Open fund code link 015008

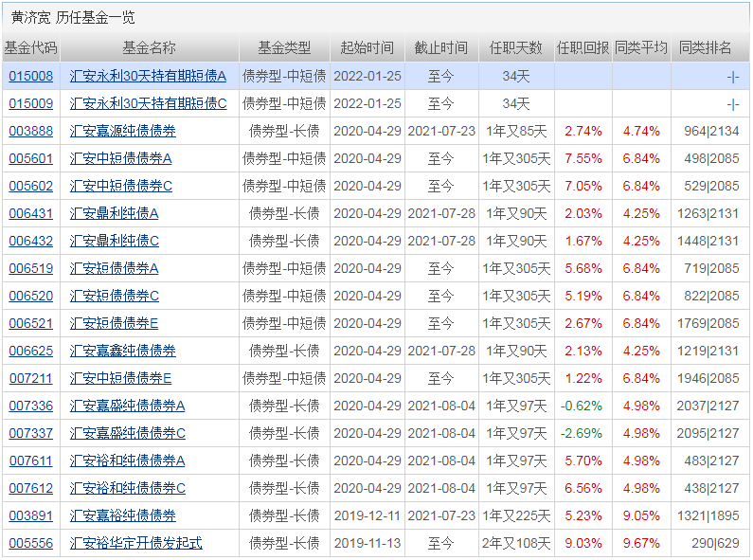[x=30, y=76]
